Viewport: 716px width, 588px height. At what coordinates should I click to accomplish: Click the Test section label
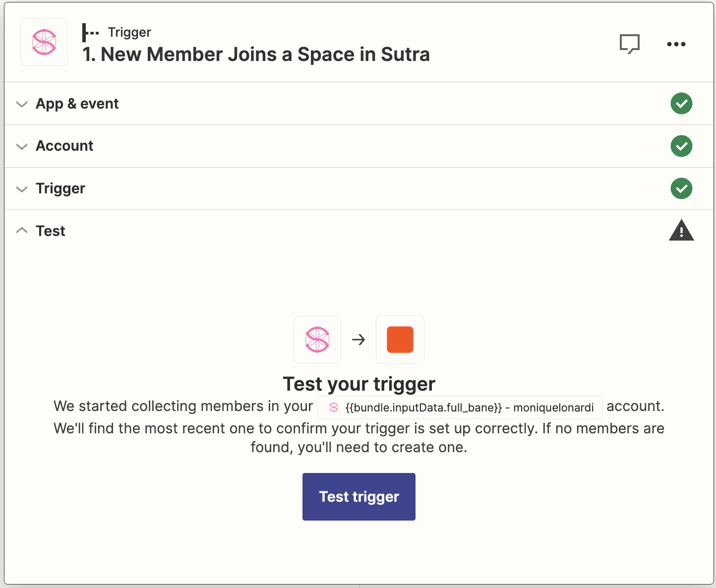(51, 231)
